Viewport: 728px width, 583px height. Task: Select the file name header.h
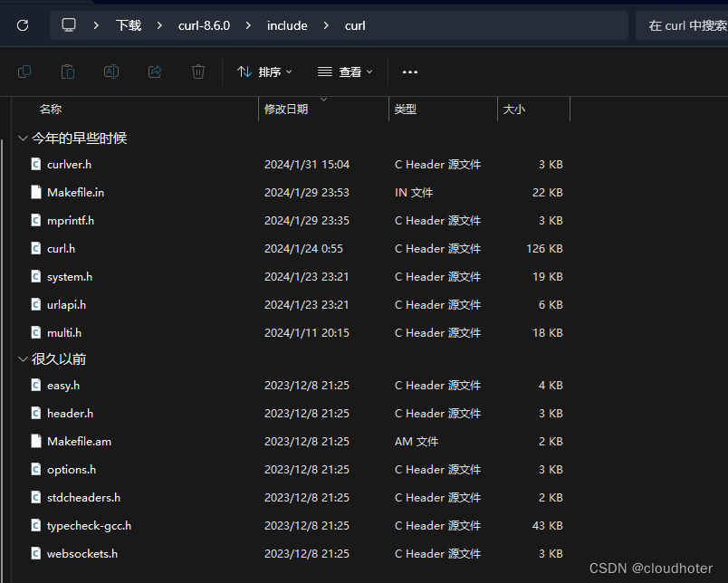tap(70, 413)
